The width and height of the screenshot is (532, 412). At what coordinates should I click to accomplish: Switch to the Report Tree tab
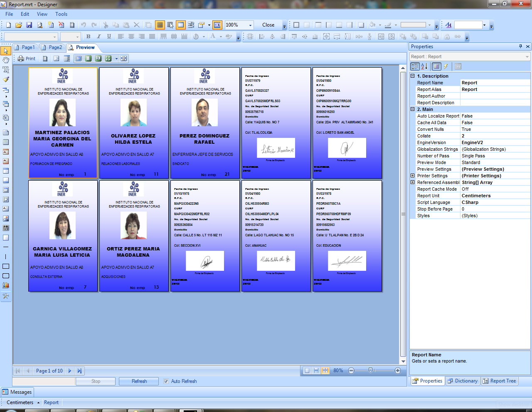coord(499,381)
